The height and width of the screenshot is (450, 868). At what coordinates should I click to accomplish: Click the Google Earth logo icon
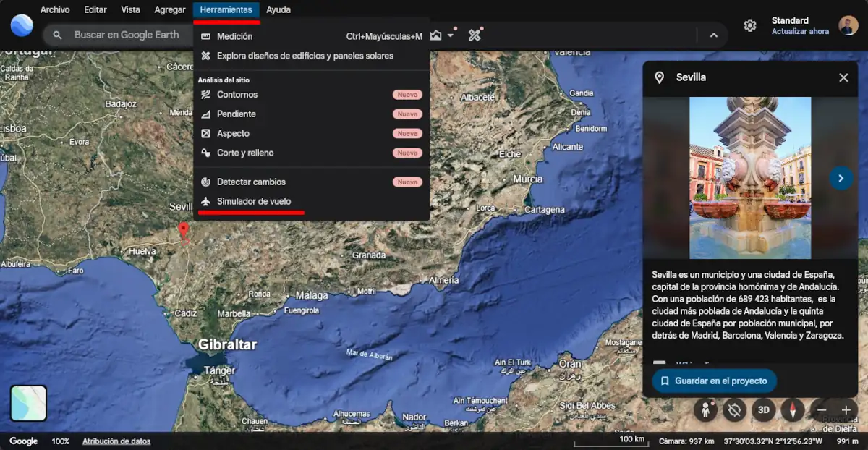[x=22, y=25]
